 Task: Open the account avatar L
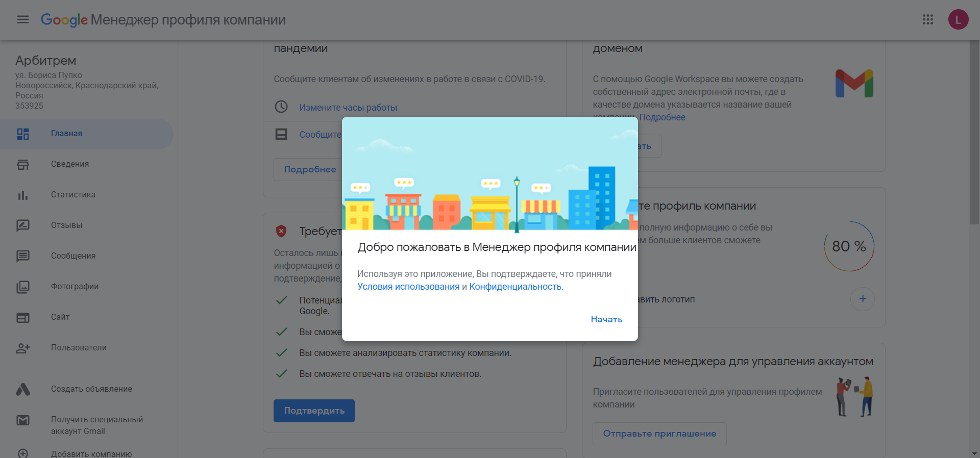tap(958, 19)
